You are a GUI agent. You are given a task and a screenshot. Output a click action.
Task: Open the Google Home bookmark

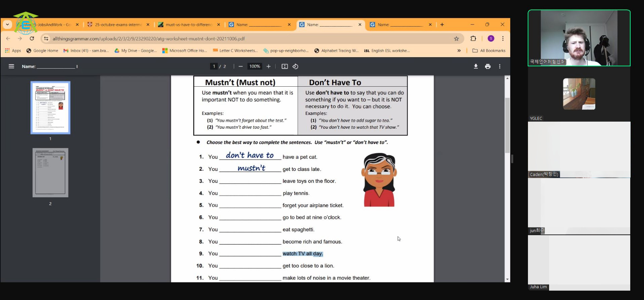click(42, 51)
